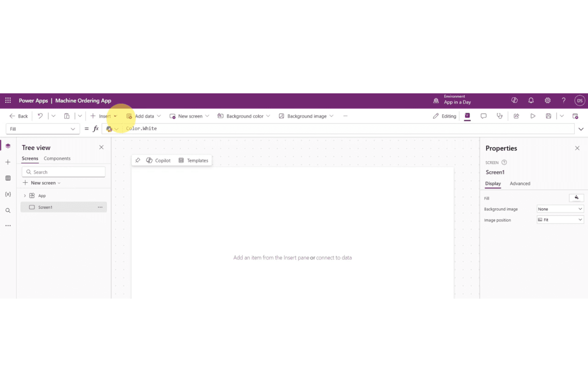588x392 pixels.
Task: Click the Paste clipboard icon
Action: coord(67,116)
